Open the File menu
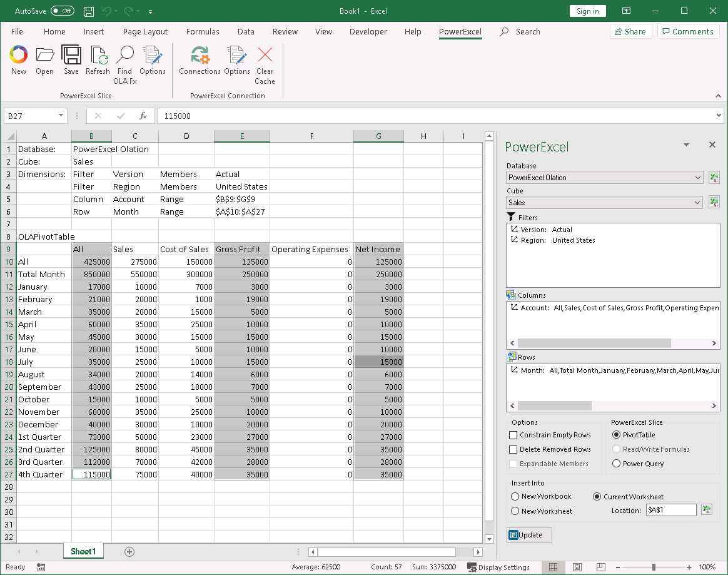Screen dimensions: 728x575 pyautogui.click(x=17, y=31)
